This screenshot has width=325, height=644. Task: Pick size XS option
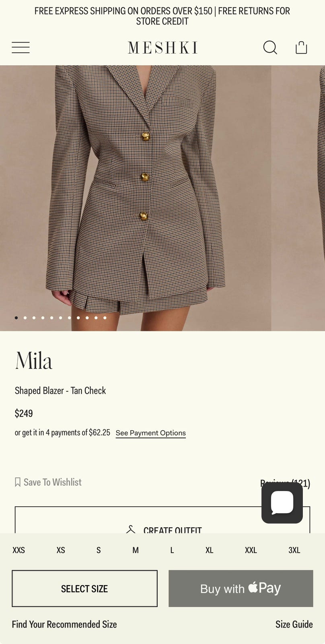[61, 550]
